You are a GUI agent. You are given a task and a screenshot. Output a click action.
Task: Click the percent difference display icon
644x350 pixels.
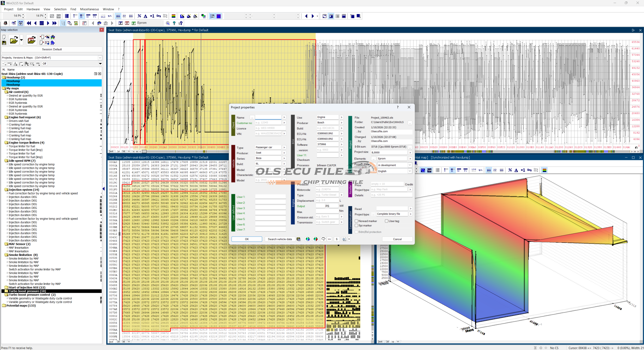[139, 16]
